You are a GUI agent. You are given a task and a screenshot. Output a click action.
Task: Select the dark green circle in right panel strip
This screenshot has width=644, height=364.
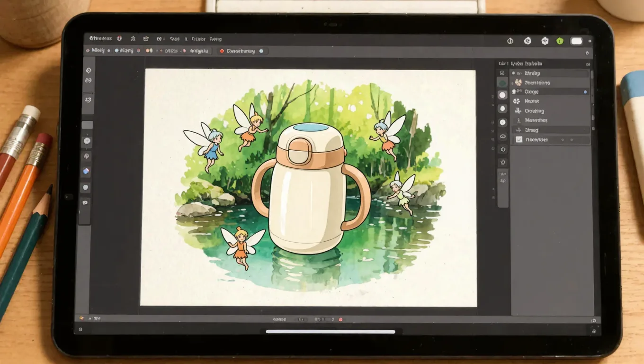click(x=502, y=83)
